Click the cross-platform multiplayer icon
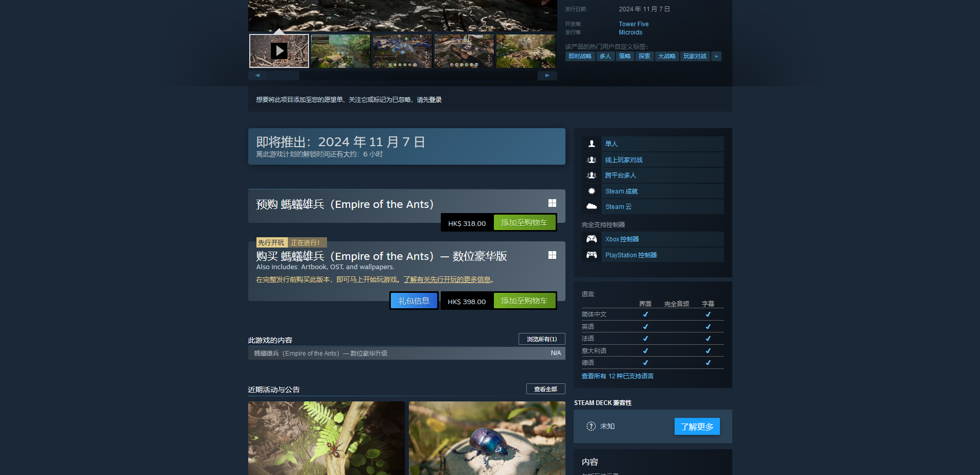The width and height of the screenshot is (980, 475). 592,175
